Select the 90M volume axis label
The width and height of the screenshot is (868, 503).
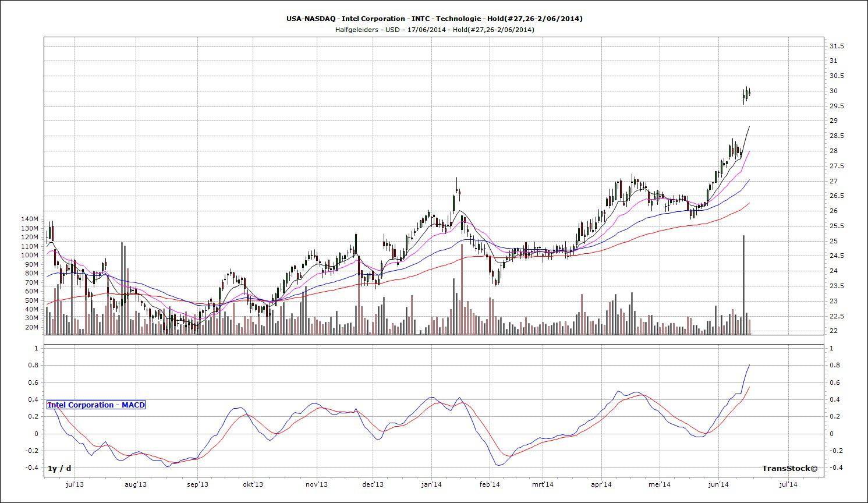point(31,265)
